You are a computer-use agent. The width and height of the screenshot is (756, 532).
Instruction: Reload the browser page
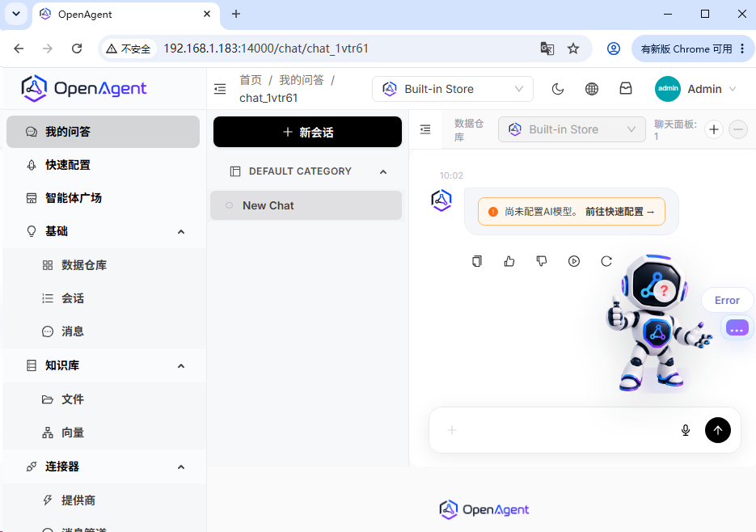[x=77, y=49]
